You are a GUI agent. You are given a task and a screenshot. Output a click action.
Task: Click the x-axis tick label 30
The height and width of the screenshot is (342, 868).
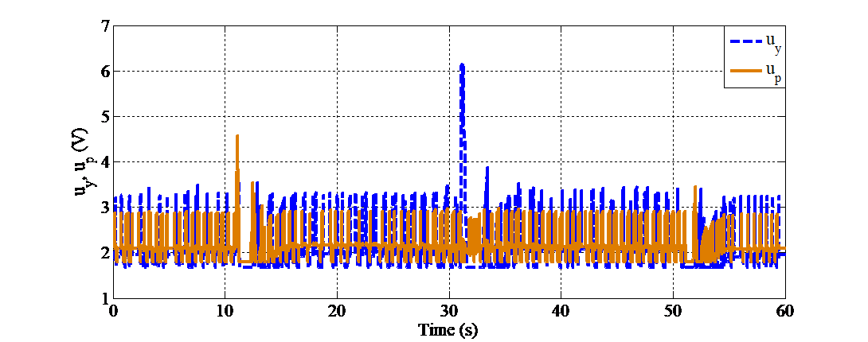click(449, 309)
